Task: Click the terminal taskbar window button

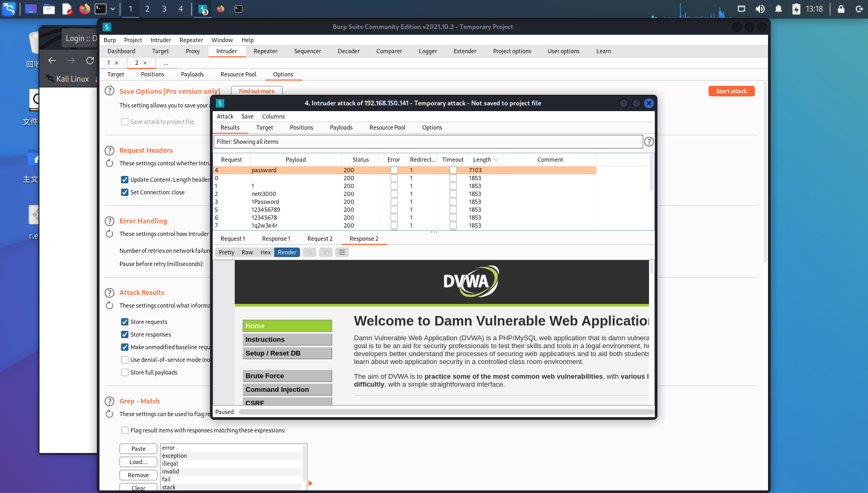Action: [x=238, y=9]
